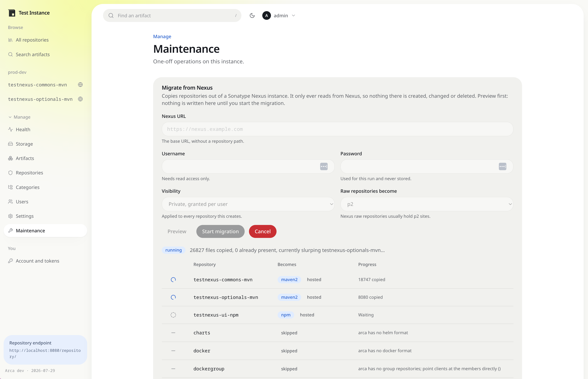The width and height of the screenshot is (588, 379).
Task: Click the Search artifacts magnifier icon
Action: point(10,54)
